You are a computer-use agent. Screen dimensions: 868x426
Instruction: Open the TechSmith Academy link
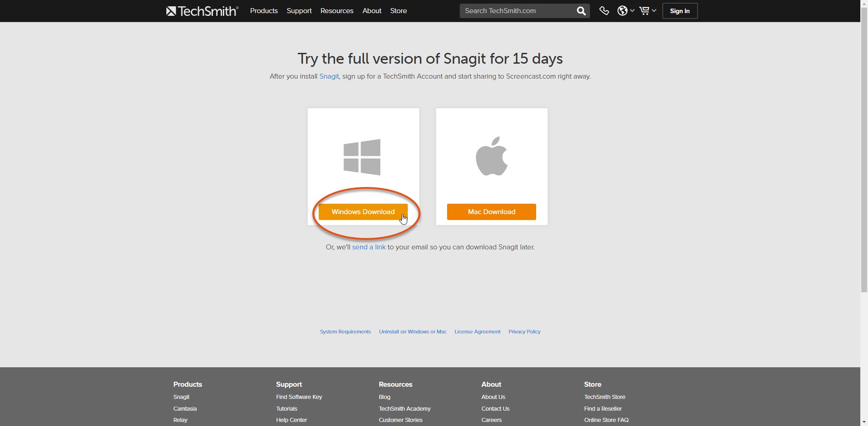pyautogui.click(x=405, y=409)
